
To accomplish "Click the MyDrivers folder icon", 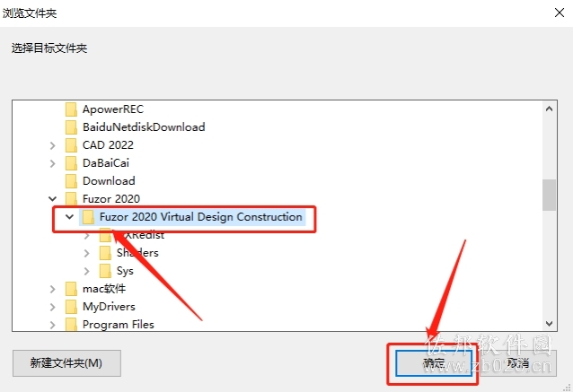I will 71,307.
